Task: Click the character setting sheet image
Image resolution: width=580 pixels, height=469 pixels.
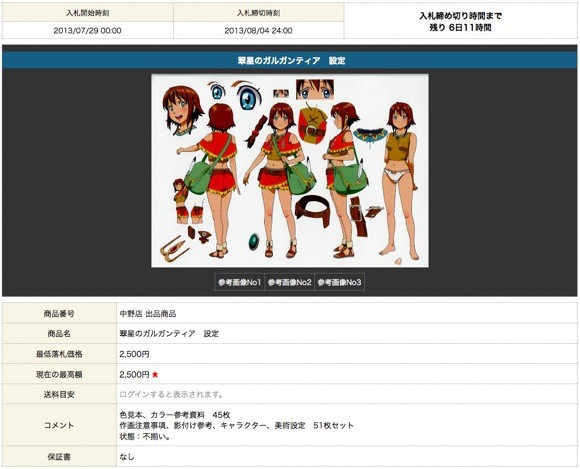Action: [x=290, y=171]
